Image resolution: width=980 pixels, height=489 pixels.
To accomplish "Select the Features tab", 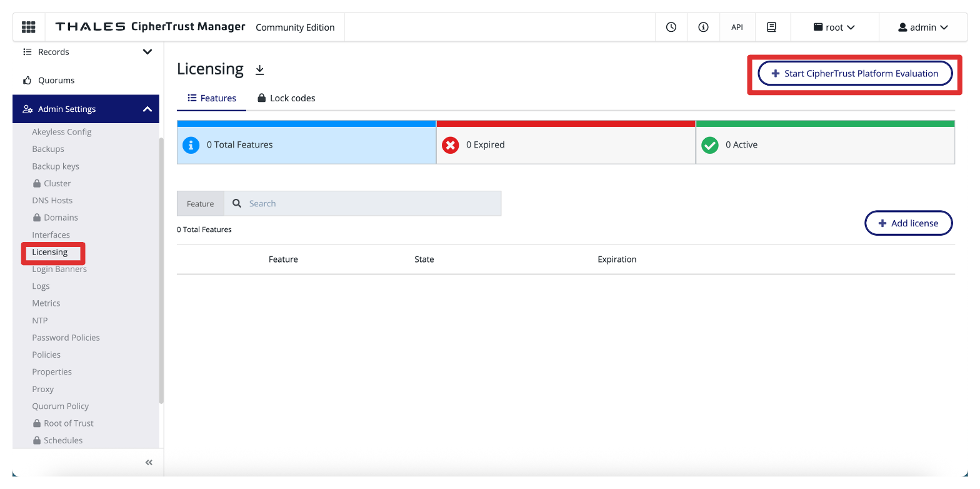I will [212, 98].
